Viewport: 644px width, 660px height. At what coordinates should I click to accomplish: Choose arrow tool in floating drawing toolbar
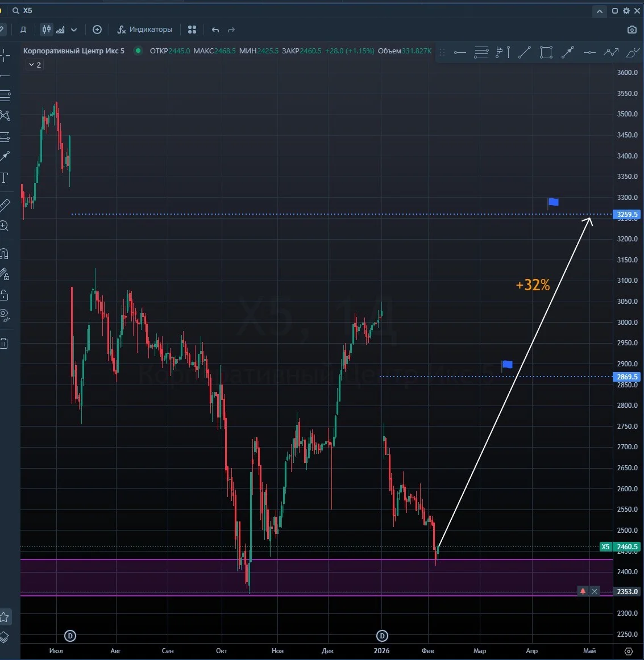click(568, 52)
